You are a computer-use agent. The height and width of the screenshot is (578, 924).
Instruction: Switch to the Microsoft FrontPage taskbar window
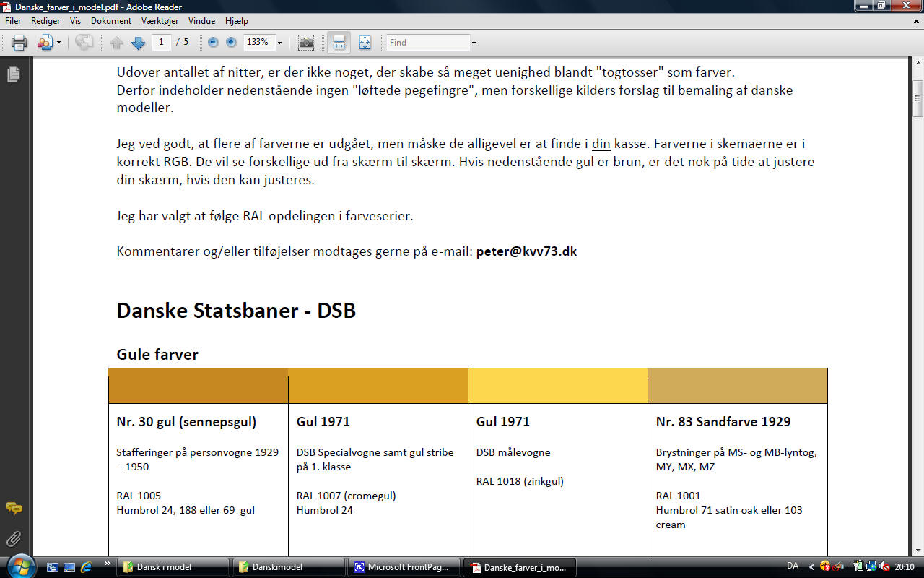(x=404, y=567)
